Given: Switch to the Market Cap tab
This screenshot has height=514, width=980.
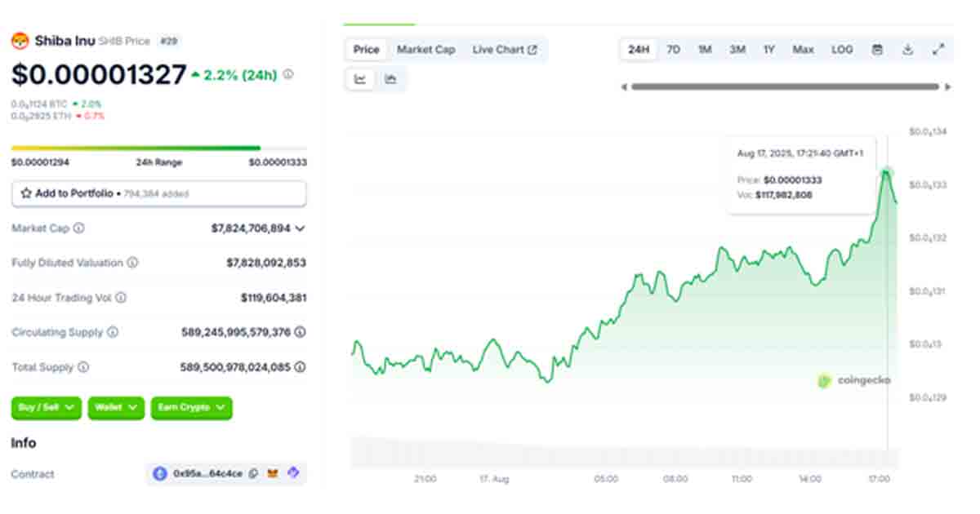Looking at the screenshot, I should pyautogui.click(x=425, y=50).
